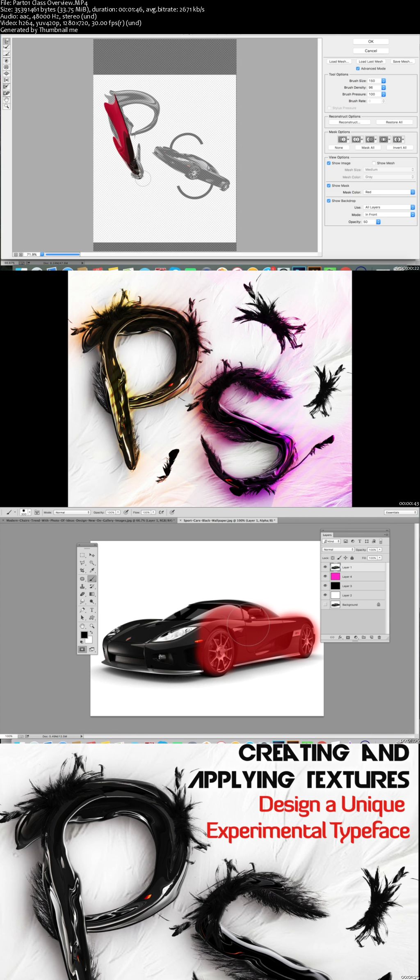Click the Save Mesh button
This screenshot has height=980, width=420.
point(402,62)
